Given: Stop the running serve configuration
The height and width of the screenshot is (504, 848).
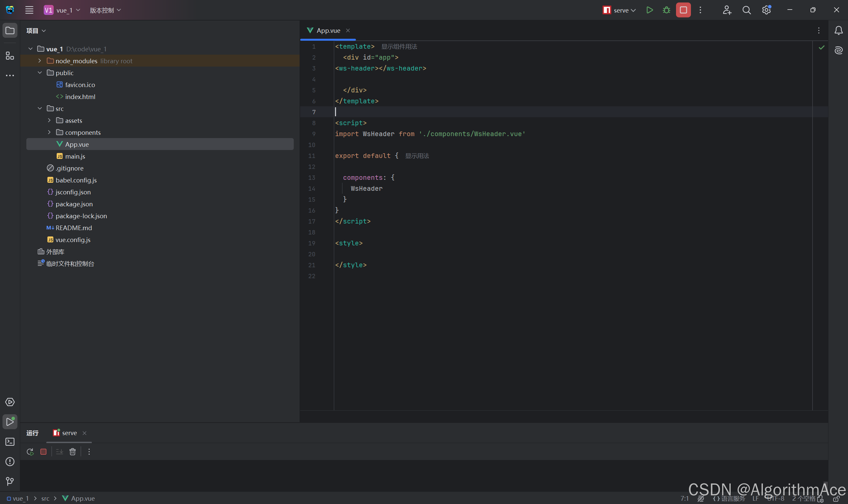Looking at the screenshot, I should point(683,10).
